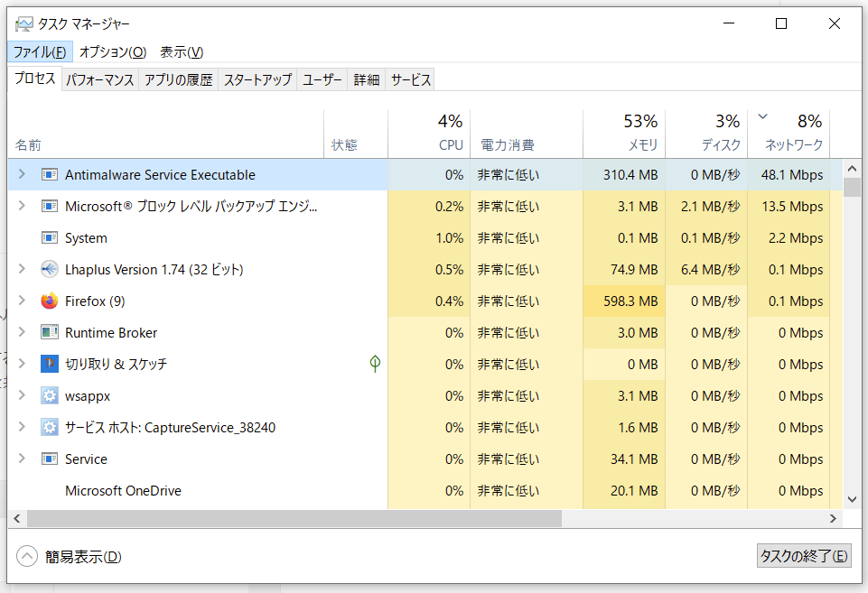Click the Runtime Broker icon
Screen dimensions: 868x593
tap(50, 332)
